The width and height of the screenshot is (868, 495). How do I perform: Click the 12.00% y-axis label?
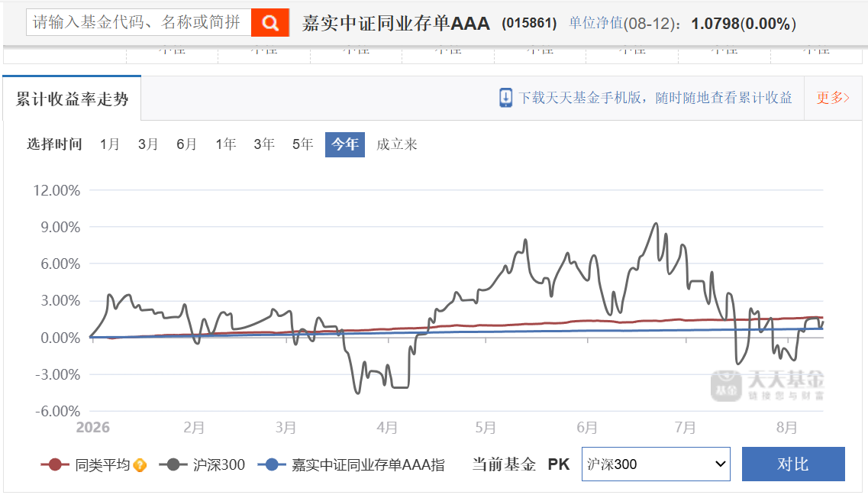point(57,190)
